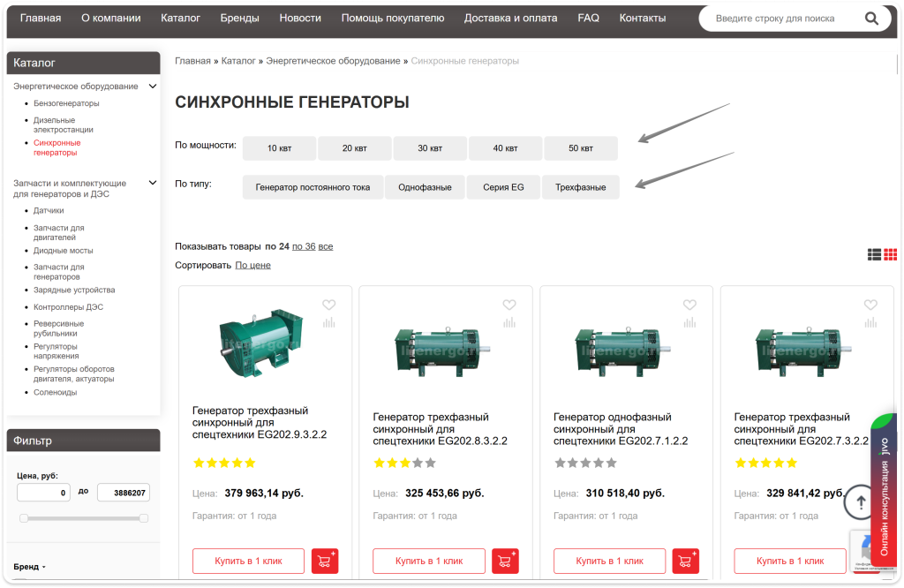Click the price range slider left handle

(24, 518)
